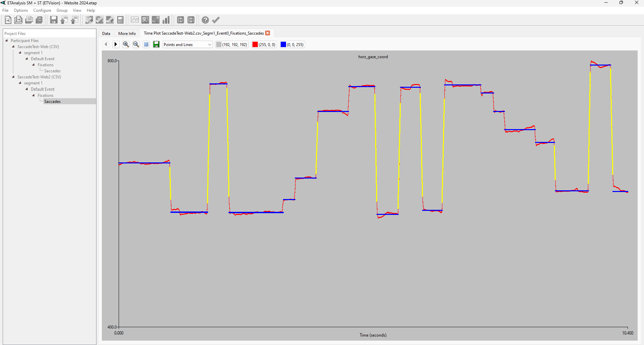The image size is (644, 345).
Task: Pick blue color swatch (0, 0, 255)
Action: click(292, 44)
